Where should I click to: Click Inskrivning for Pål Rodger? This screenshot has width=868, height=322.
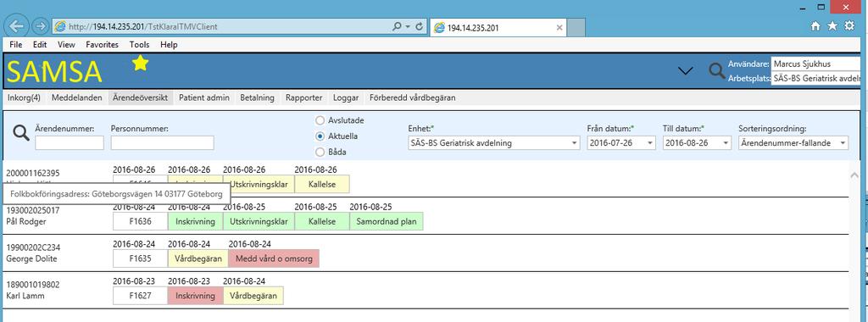click(196, 221)
